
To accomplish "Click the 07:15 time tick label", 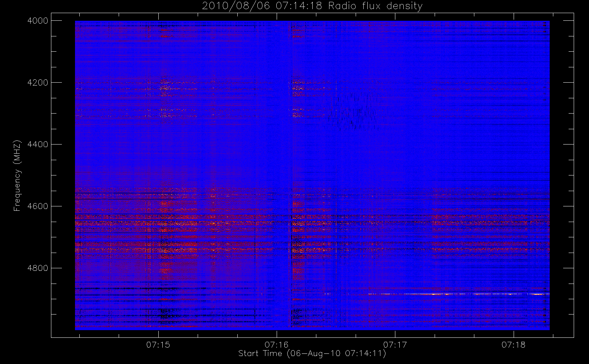I will 158,345.
